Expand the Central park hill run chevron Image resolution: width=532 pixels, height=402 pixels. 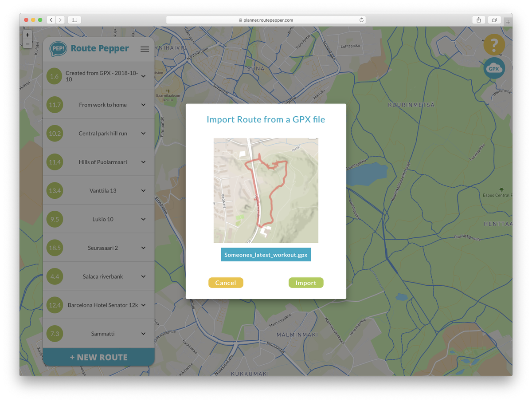tap(143, 134)
